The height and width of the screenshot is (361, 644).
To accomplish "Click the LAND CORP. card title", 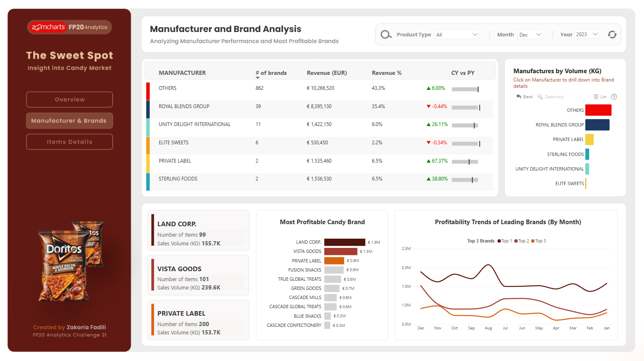I will click(x=177, y=224).
